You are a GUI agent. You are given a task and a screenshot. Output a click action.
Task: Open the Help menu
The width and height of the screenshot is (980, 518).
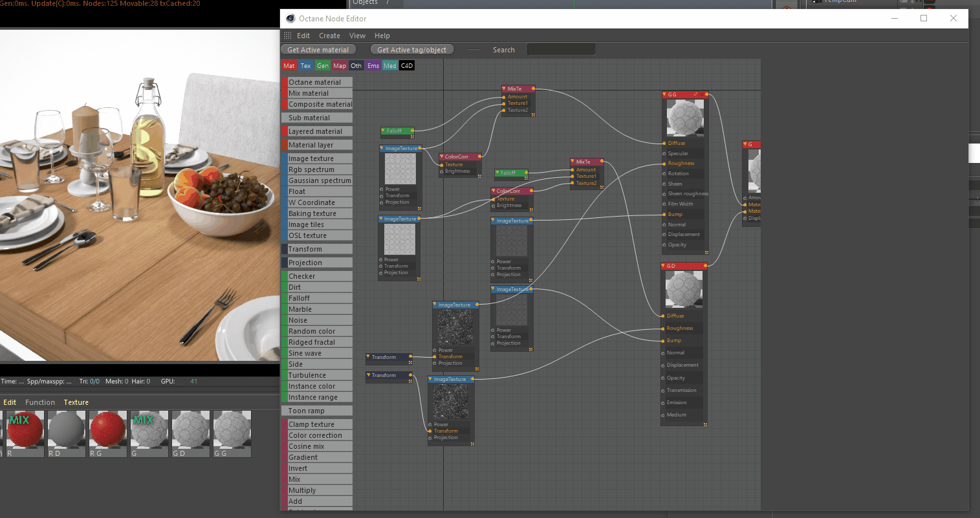(x=382, y=36)
